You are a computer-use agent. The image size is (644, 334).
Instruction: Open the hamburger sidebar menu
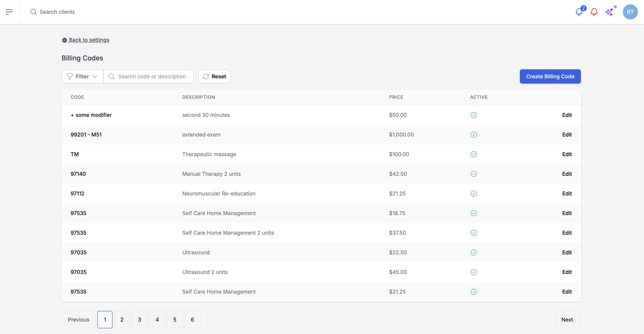pos(9,12)
